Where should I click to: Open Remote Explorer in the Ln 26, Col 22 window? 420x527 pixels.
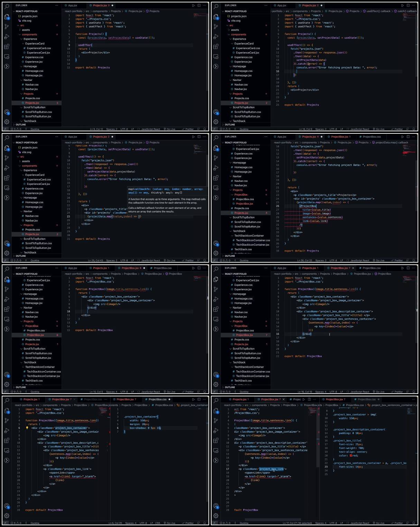(x=216, y=188)
